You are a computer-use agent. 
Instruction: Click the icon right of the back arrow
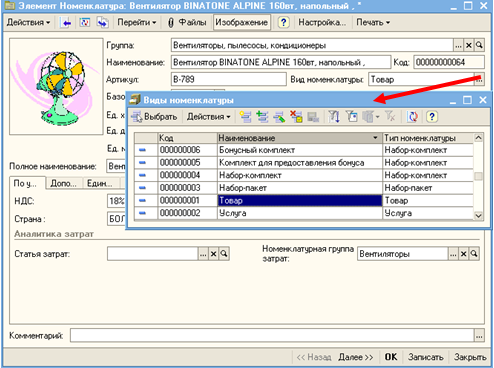tap(85, 23)
